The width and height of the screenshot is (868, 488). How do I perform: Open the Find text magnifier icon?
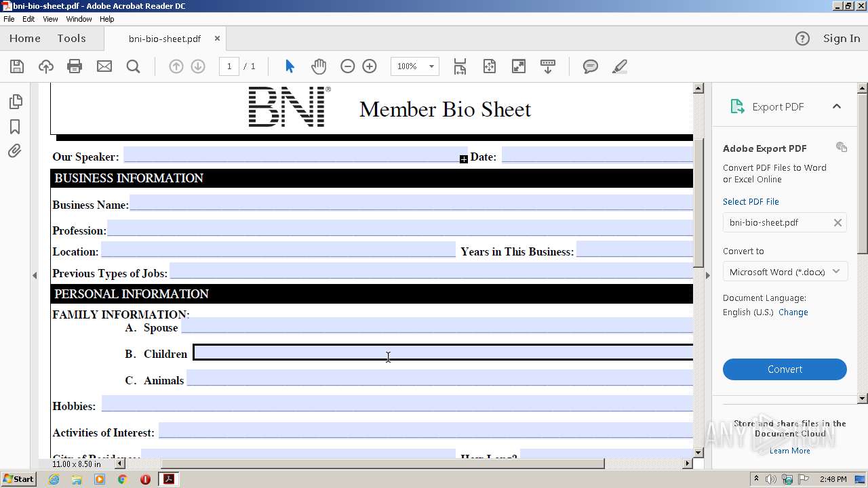(x=134, y=66)
